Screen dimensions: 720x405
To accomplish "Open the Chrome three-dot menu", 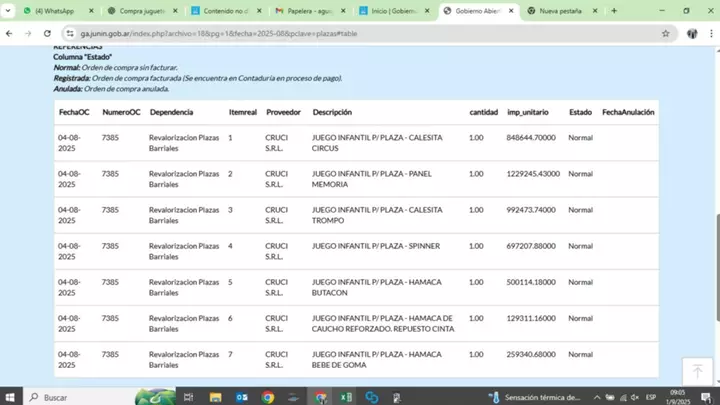I will (x=711, y=34).
